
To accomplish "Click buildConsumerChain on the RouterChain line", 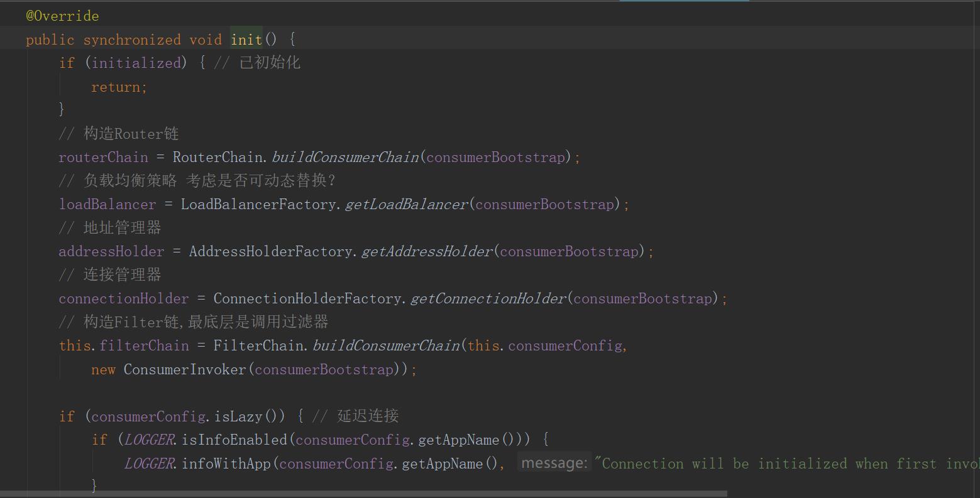I will tap(345, 157).
